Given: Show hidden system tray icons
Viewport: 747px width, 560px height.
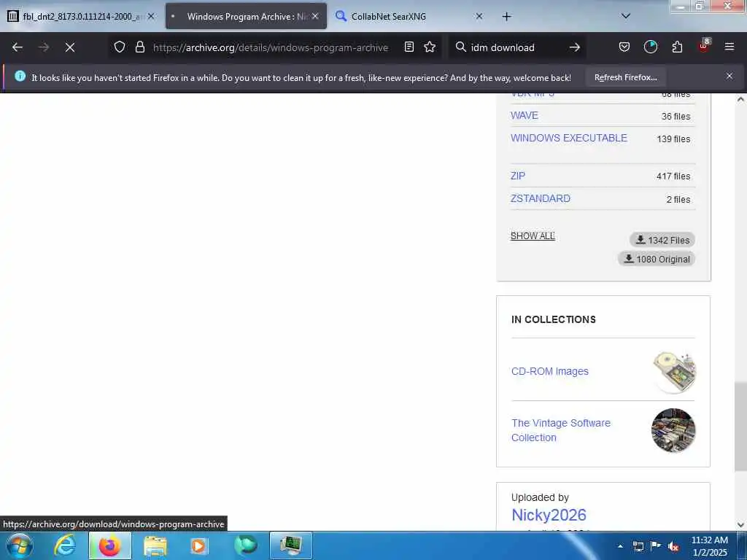Looking at the screenshot, I should coord(620,546).
